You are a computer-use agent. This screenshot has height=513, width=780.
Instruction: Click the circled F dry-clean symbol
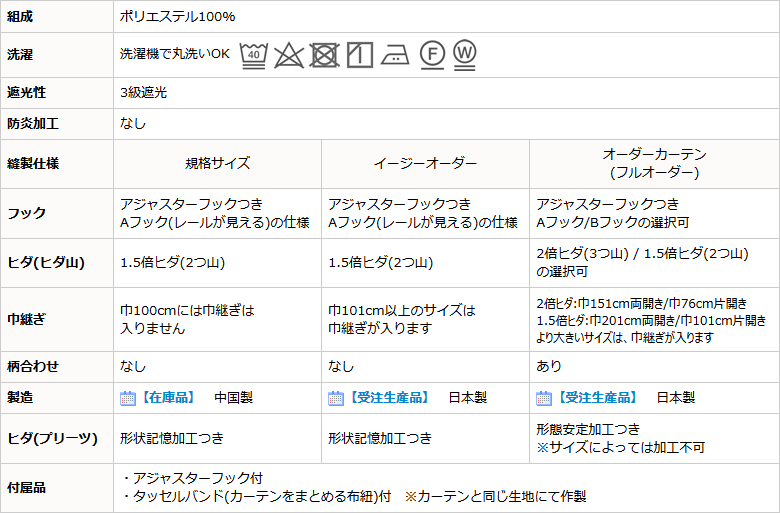point(431,54)
